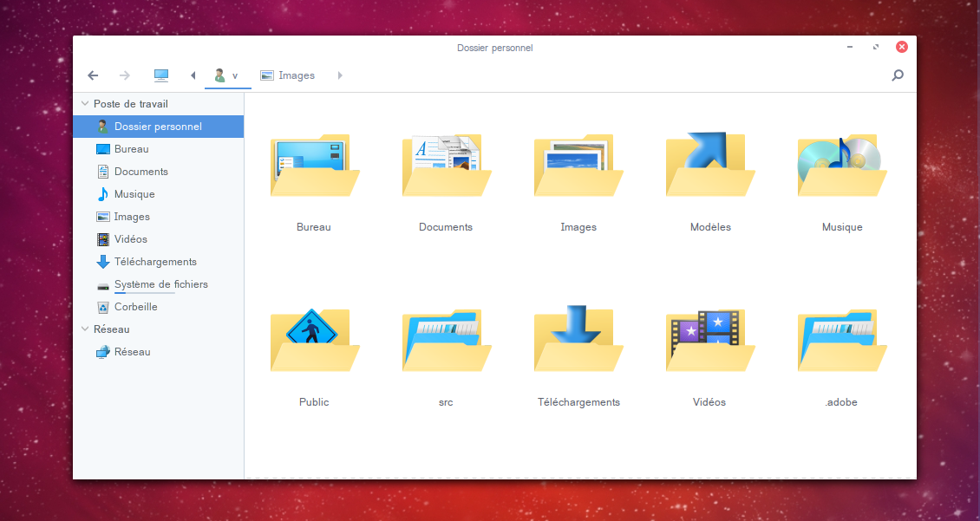Open Musique from the sidebar list
Screen dimensions: 980x521
coord(158,194)
